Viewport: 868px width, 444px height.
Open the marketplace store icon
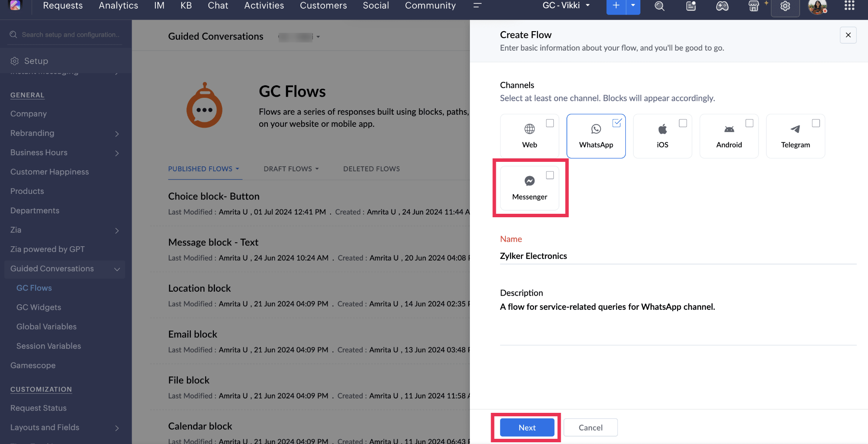(754, 6)
